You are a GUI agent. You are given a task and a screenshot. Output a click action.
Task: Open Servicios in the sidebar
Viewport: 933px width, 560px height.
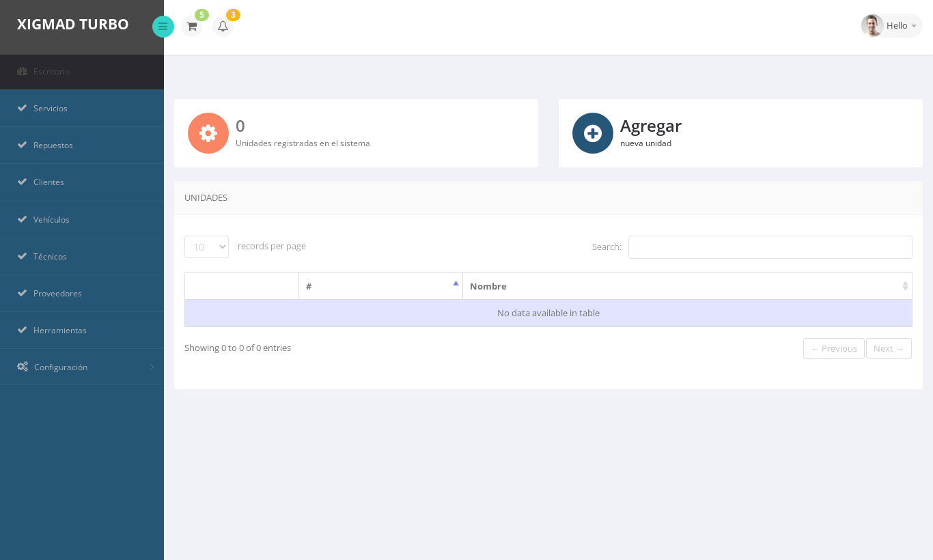(x=82, y=109)
